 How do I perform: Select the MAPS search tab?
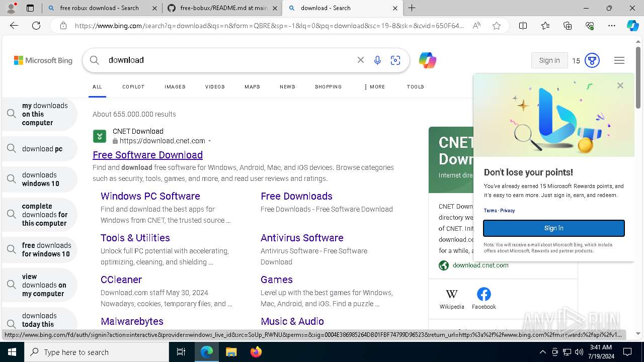252,86
